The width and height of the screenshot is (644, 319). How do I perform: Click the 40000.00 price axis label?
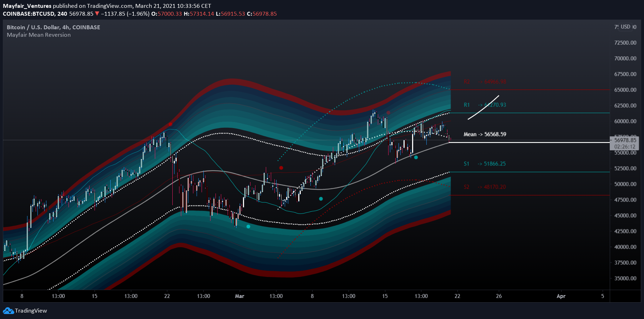[x=625, y=247]
